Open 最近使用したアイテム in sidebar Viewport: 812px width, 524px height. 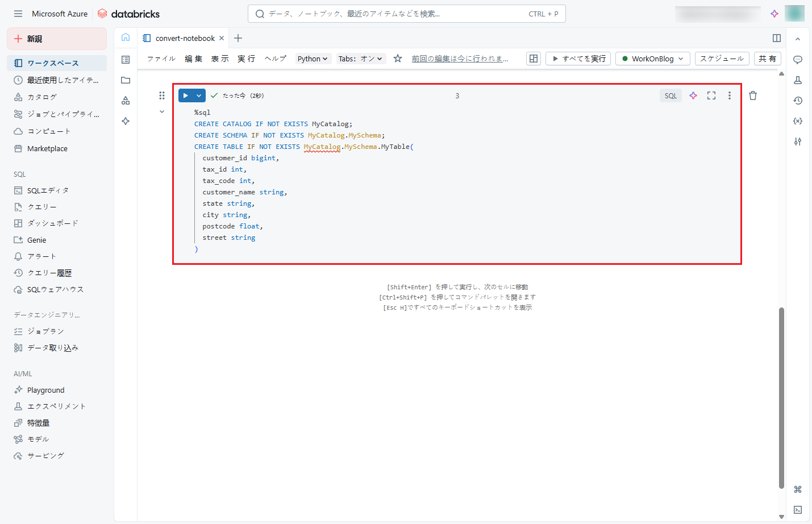click(x=57, y=80)
